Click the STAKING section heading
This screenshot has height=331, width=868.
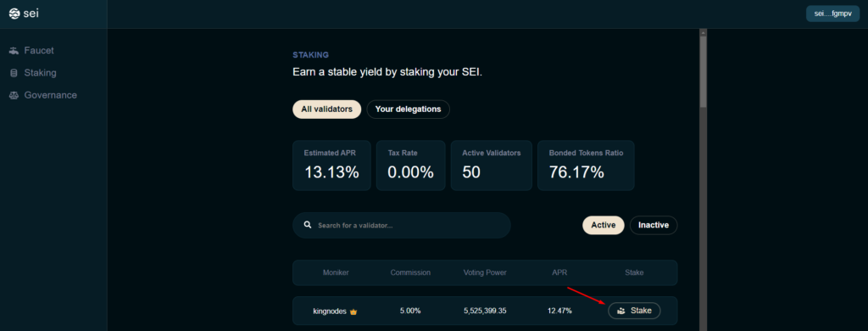(310, 55)
